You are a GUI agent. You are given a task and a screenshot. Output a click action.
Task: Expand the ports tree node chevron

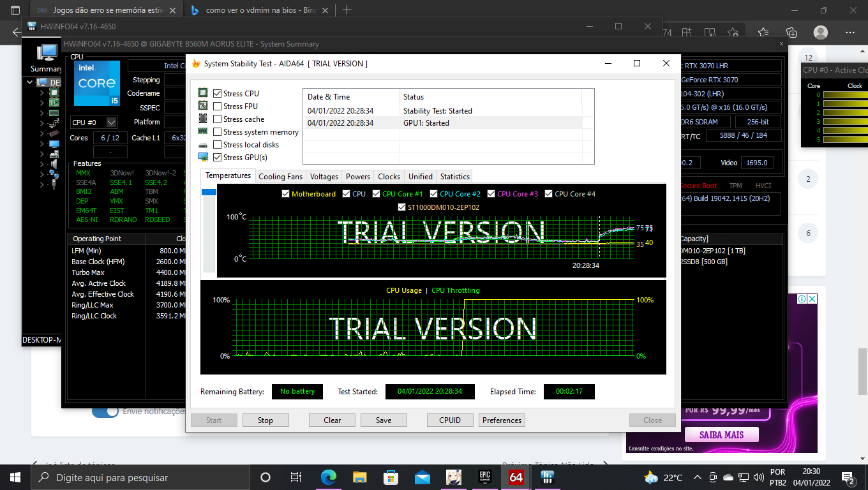(x=42, y=184)
